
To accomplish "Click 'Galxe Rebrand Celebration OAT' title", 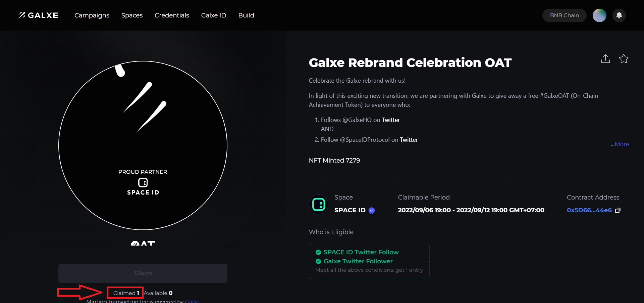I will 410,63.
